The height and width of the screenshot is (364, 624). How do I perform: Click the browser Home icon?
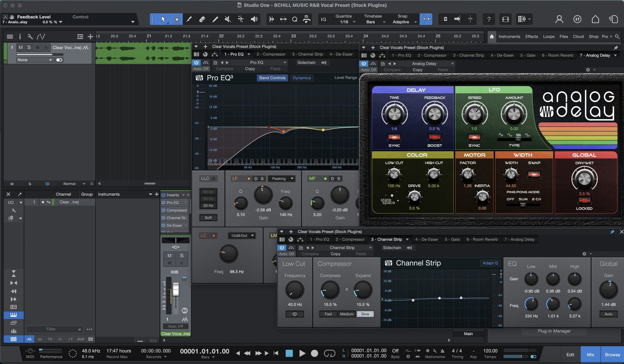492,37
